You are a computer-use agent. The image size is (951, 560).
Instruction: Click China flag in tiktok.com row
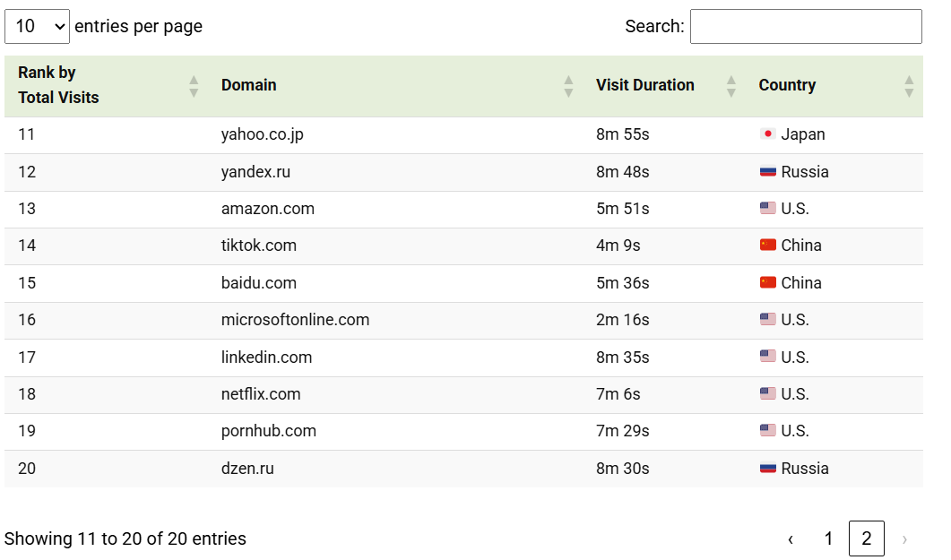click(x=768, y=246)
